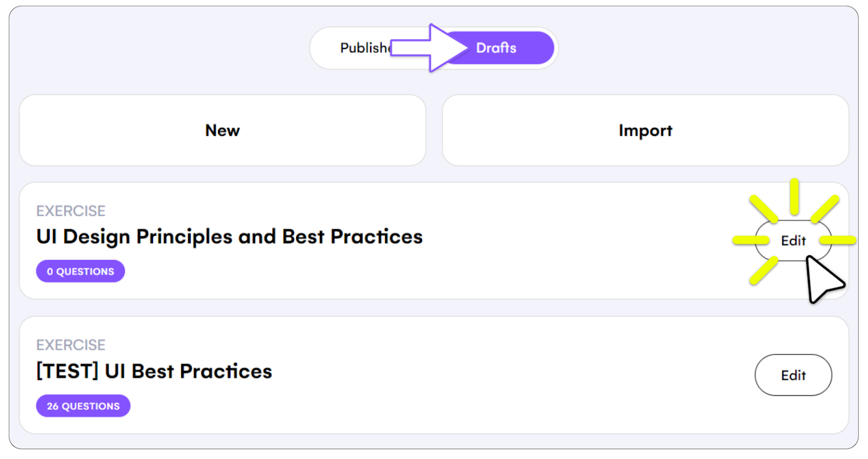
Task: Click the EXERCISE label above [TEST] UI Best Practices
Action: coord(71,345)
